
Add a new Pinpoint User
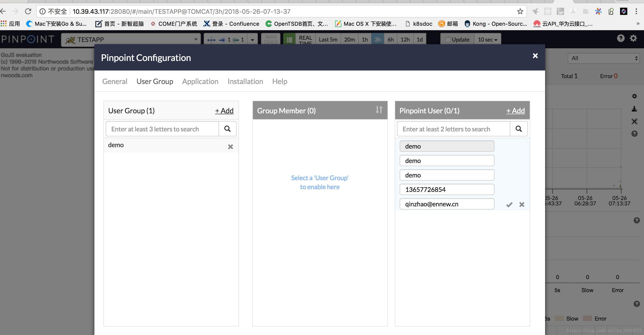pos(516,110)
